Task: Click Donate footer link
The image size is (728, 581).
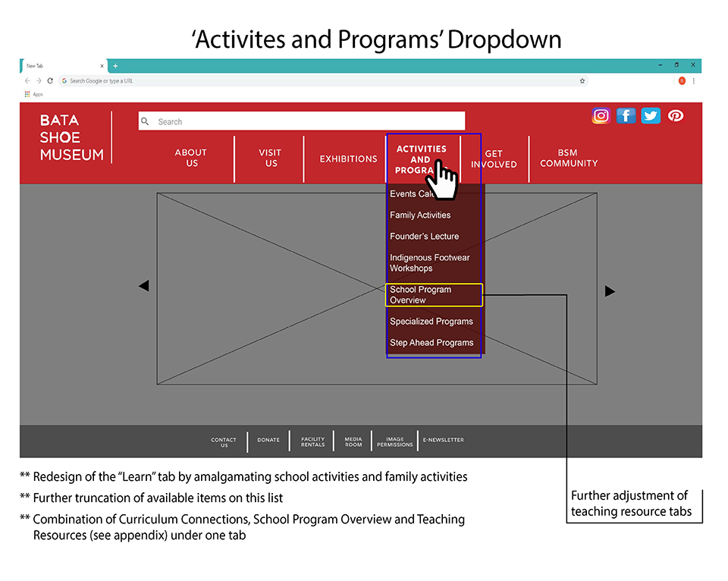Action: [268, 440]
